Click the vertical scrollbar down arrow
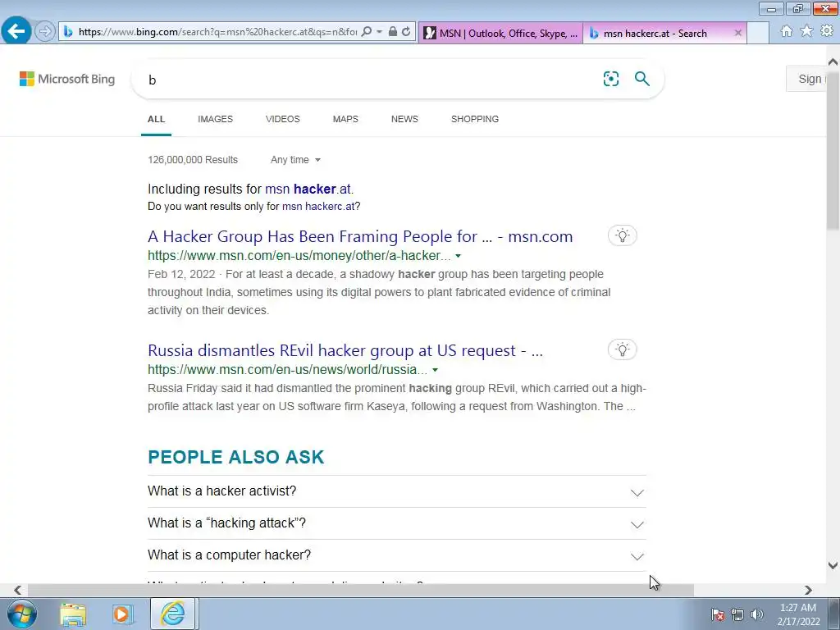840x630 pixels. (x=833, y=565)
